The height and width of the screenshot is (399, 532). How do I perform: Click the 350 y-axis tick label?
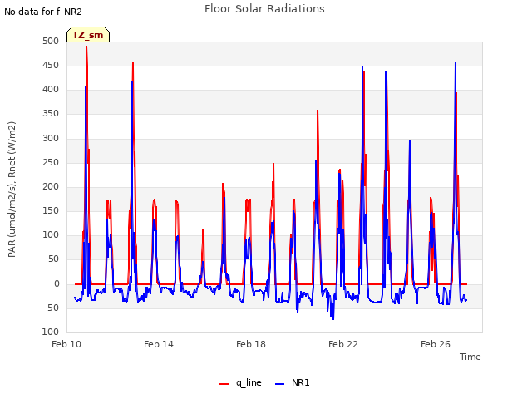(51, 114)
